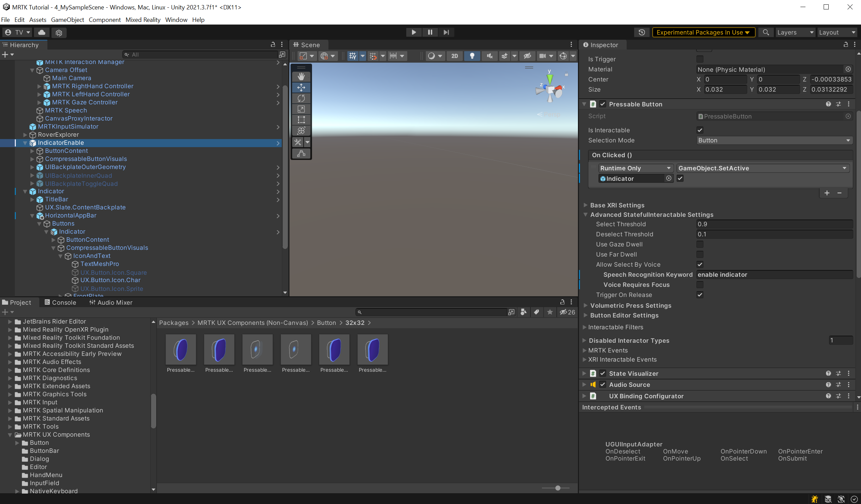Select the Rotate tool in Scene toolbar
Image resolution: width=861 pixels, height=504 pixels.
click(301, 98)
